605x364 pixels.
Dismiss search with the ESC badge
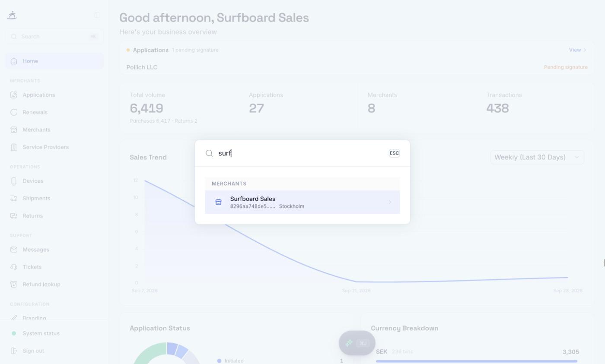tap(394, 153)
